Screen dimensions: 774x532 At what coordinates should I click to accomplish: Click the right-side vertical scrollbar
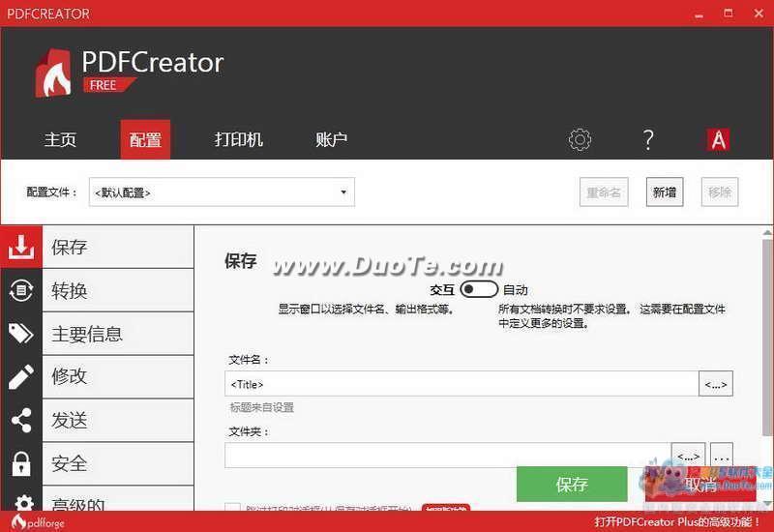click(x=767, y=368)
